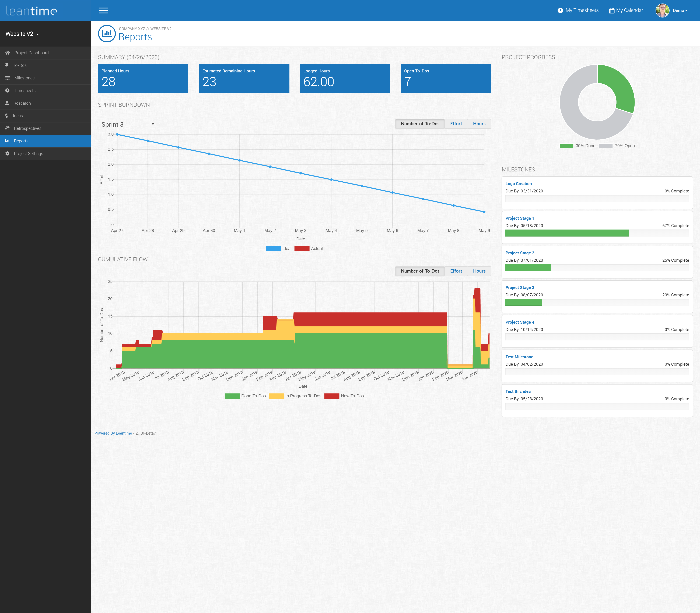The height and width of the screenshot is (613, 700).
Task: Switch cumulative flow to Hours tab
Action: (x=479, y=271)
